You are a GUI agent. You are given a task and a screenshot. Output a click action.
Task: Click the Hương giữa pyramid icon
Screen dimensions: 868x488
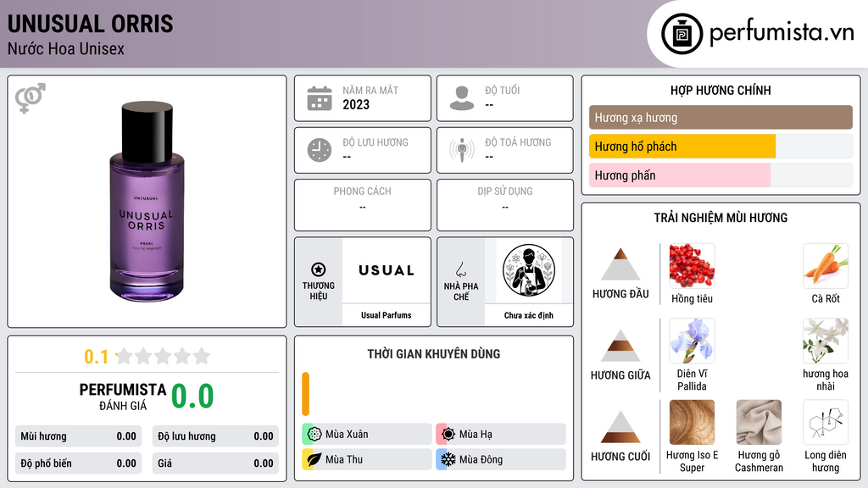click(x=620, y=346)
